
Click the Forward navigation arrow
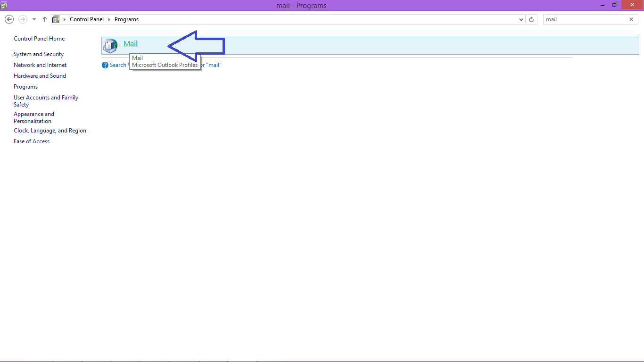[23, 19]
